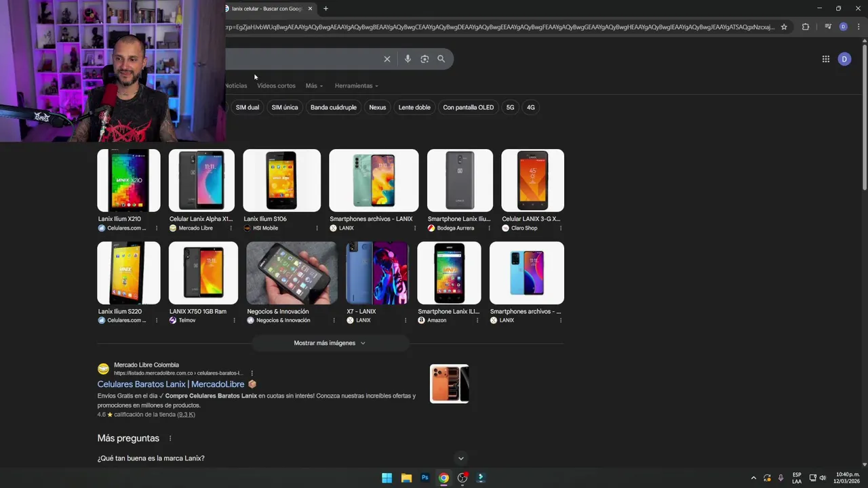Open options for Amazon image result
868x488 pixels.
point(477,321)
